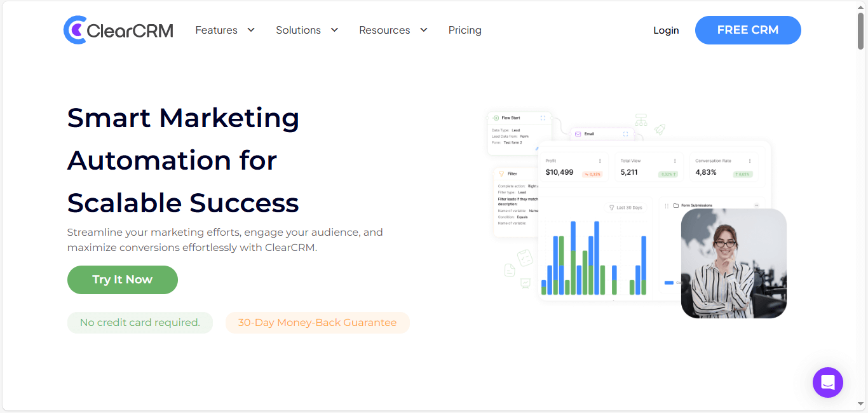Screen dimensions: 868x413
Task: Expand the Features dropdown chevron
Action: click(x=251, y=30)
